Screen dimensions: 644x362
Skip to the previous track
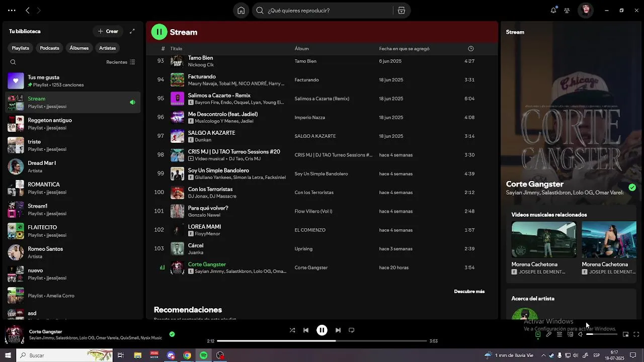click(x=306, y=330)
